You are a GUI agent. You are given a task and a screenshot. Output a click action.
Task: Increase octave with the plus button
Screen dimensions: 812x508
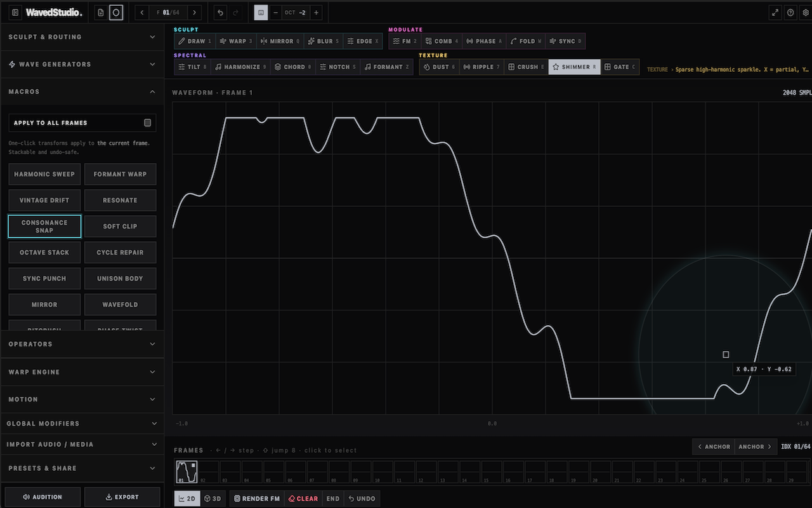point(316,12)
